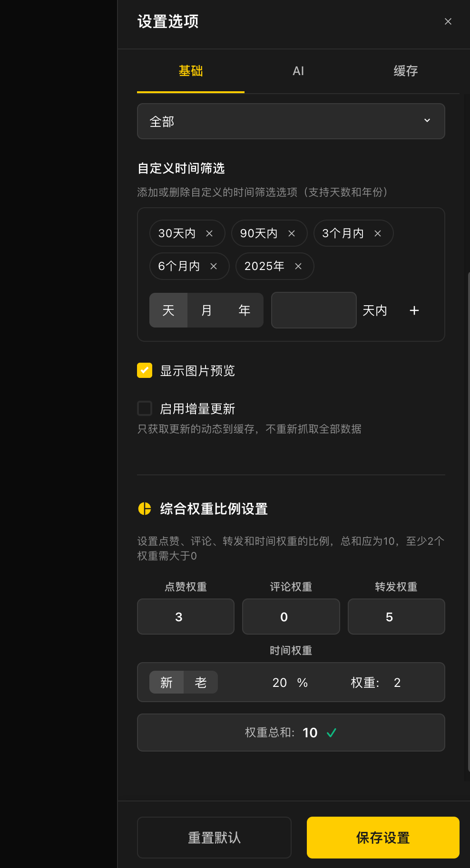Remove the 2025年 filter tag
The image size is (470, 868).
(298, 266)
